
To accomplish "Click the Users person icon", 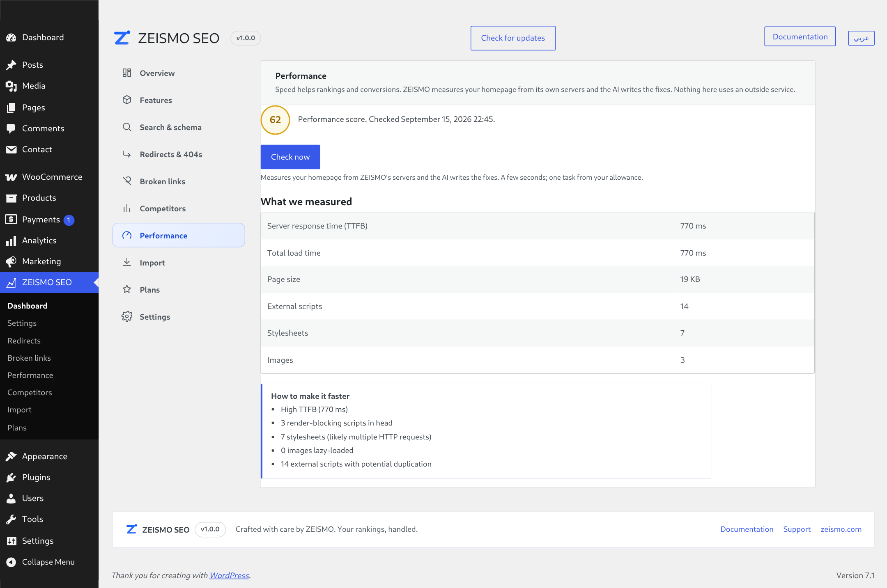I will (x=11, y=498).
